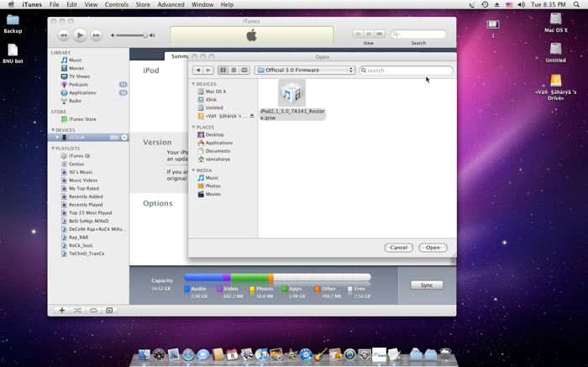Viewport: 588px width, 367px height.
Task: Switch iTunes to grid view
Action: 369,34
